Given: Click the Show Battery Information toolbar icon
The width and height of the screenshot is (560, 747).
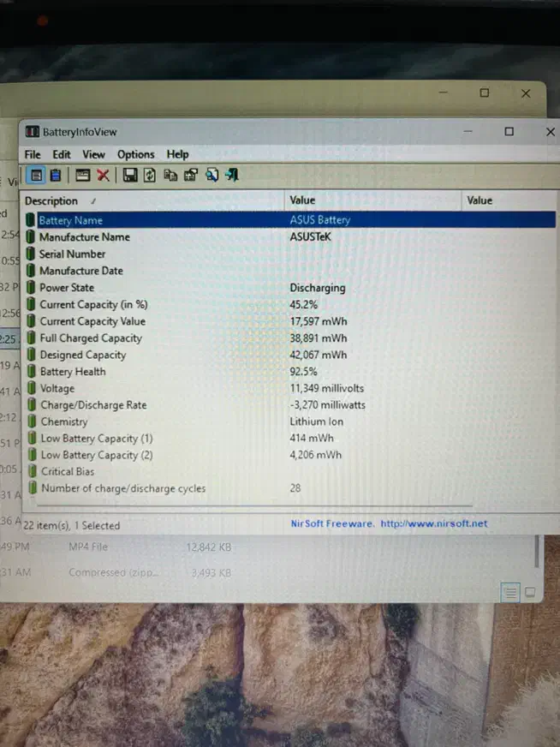Looking at the screenshot, I should [36, 176].
